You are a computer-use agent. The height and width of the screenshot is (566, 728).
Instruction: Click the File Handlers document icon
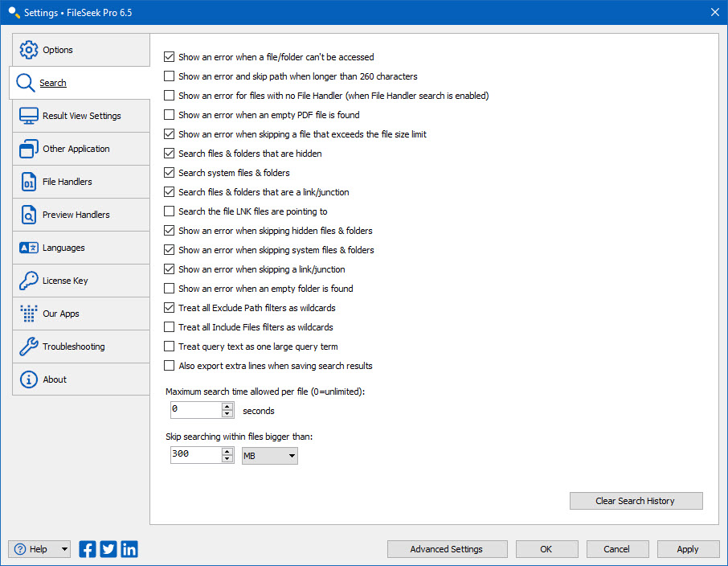(28, 182)
